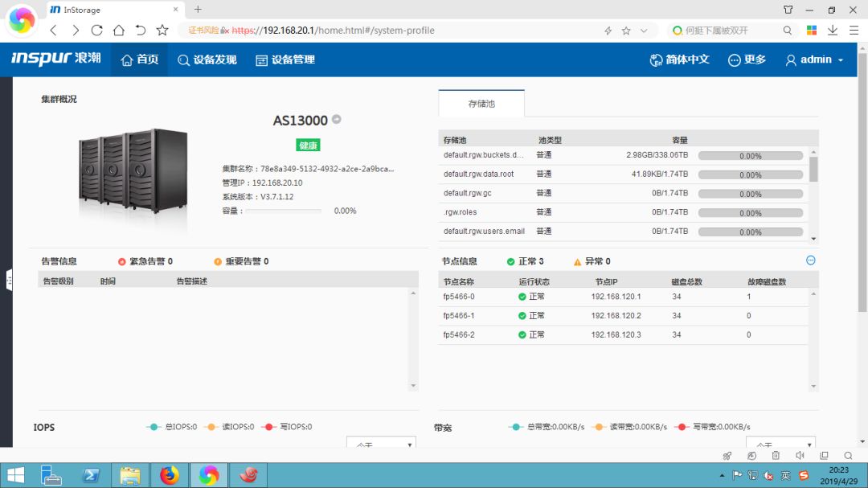Open Windows Start menu
This screenshot has height=488, width=868.
point(15,475)
